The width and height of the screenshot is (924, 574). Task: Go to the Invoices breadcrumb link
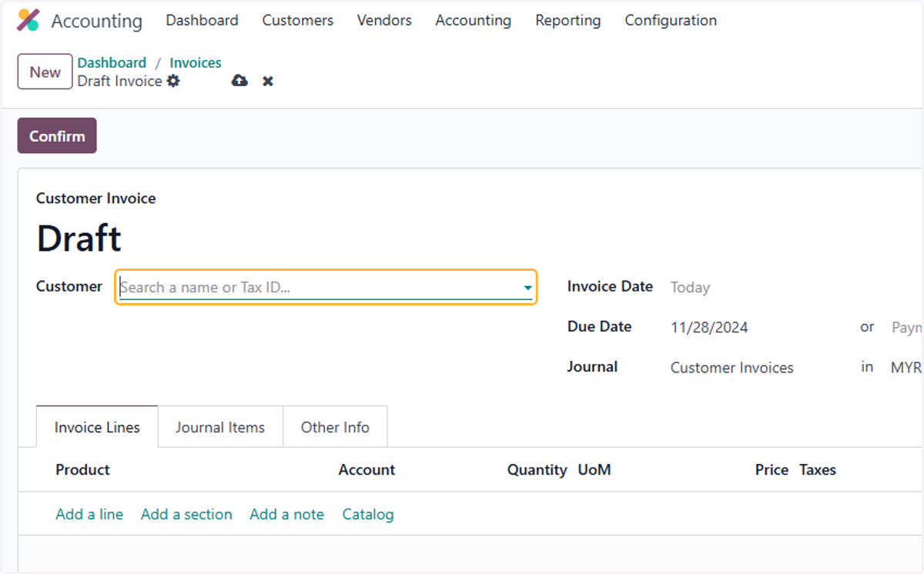pyautogui.click(x=196, y=63)
